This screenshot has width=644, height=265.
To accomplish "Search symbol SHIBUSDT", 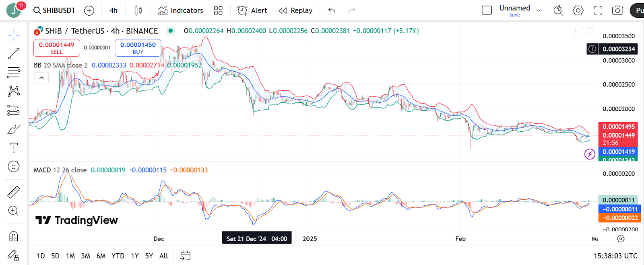I will [54, 10].
